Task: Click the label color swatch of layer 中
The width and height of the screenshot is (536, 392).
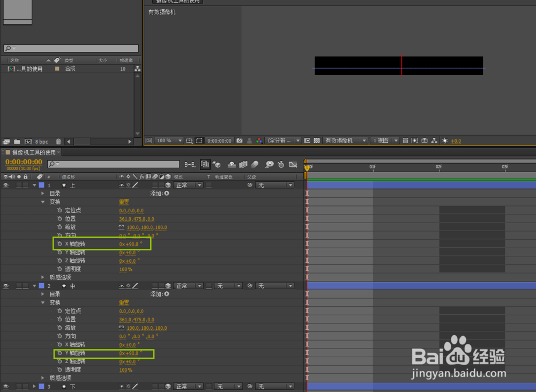Action: tap(42, 286)
